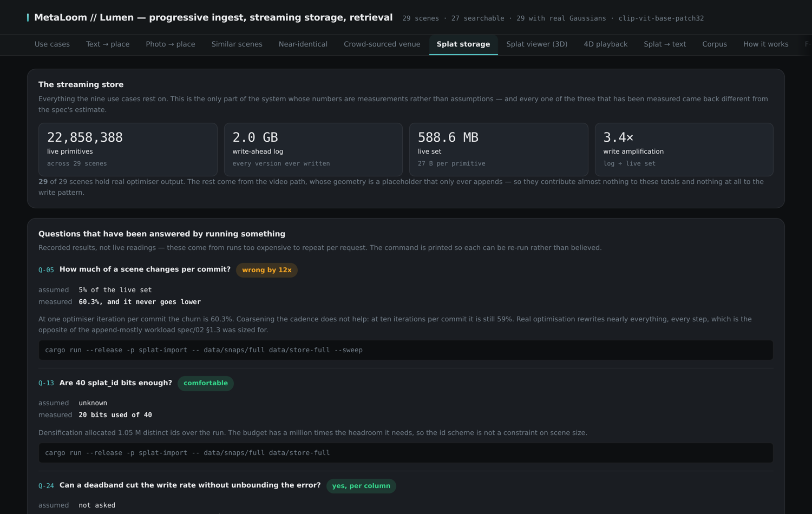812x514 pixels.
Task: Click the cargo command ending in --sweep
Action: tap(406, 350)
